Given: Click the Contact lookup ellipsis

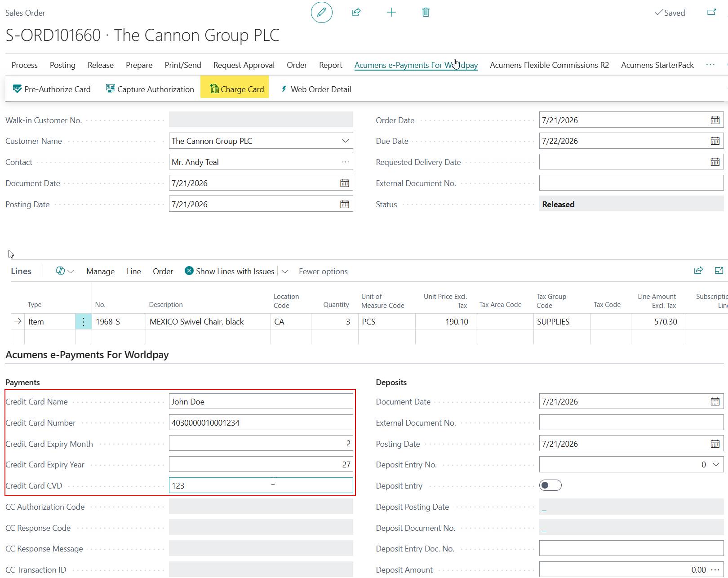Looking at the screenshot, I should pyautogui.click(x=345, y=162).
